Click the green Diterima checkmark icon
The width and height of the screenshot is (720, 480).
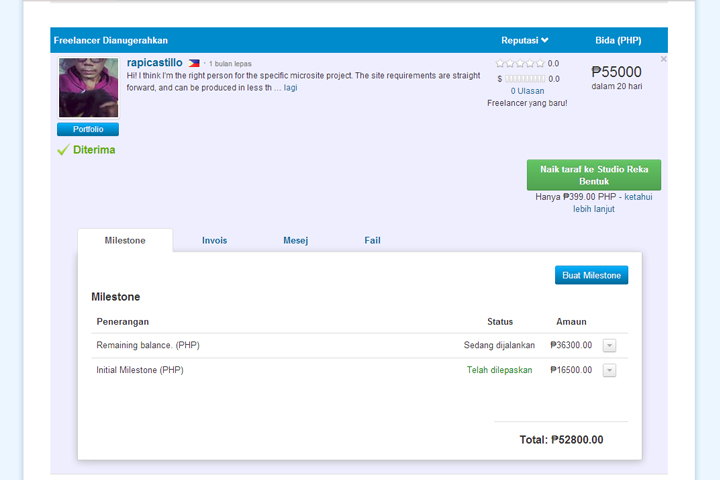63,150
